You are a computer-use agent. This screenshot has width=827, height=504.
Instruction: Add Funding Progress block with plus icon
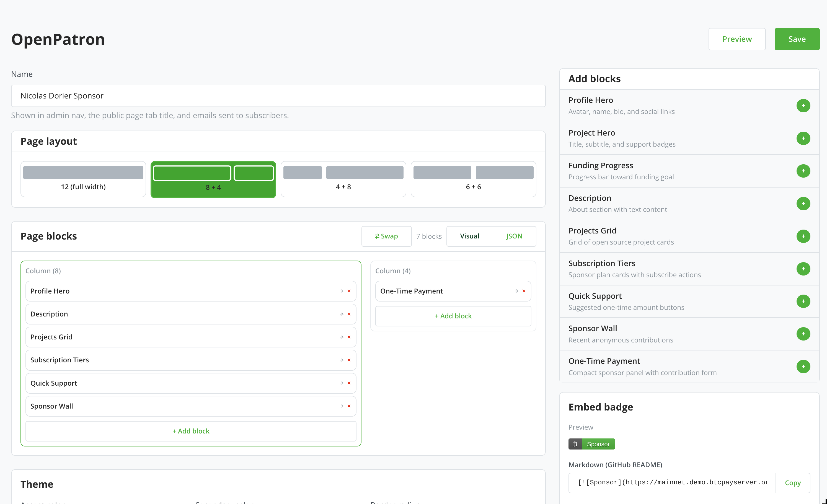[803, 171]
